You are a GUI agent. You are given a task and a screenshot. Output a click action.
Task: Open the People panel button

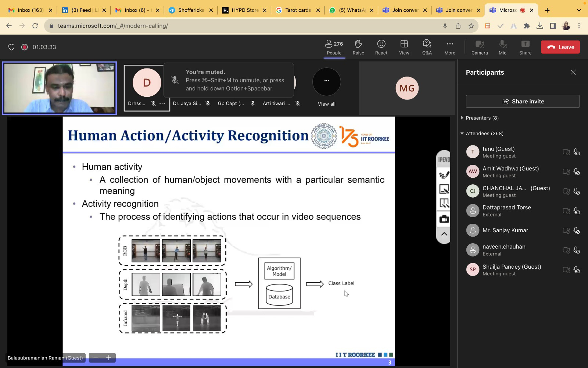coord(334,47)
